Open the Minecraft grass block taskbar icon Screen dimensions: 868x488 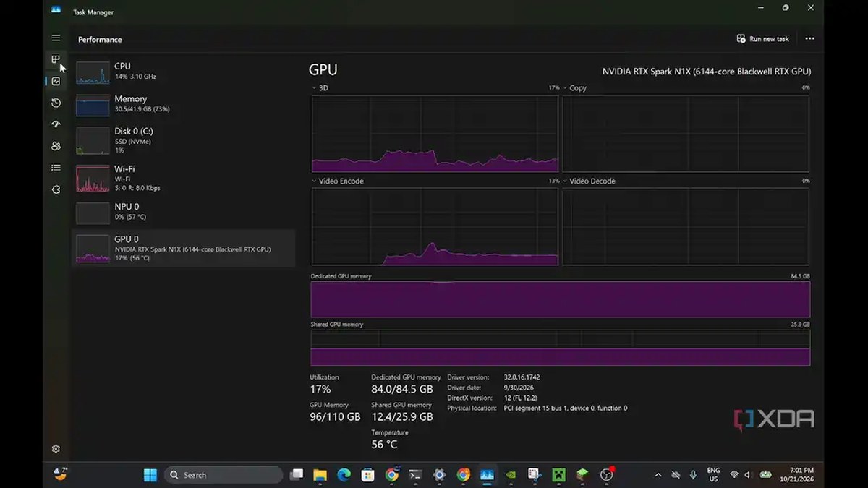(x=582, y=475)
